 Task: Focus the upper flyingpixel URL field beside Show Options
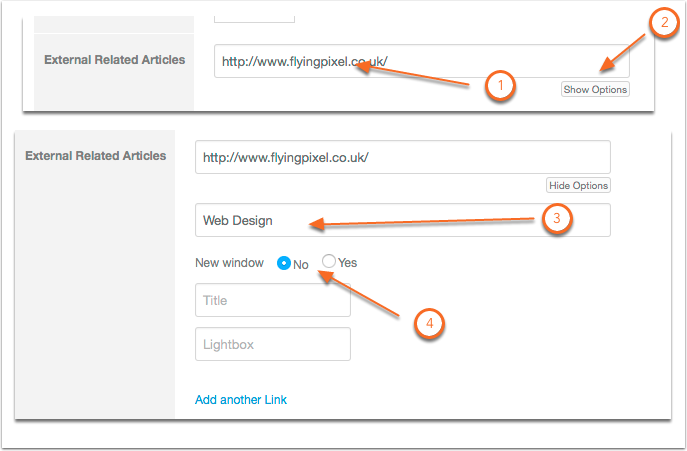[x=421, y=61]
